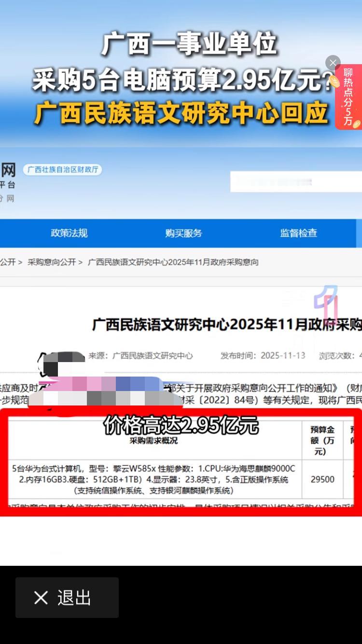Click breadcrumb 广西民族语文研究中心2025年11月政府采购意向
362x644 pixels.
[173, 262]
